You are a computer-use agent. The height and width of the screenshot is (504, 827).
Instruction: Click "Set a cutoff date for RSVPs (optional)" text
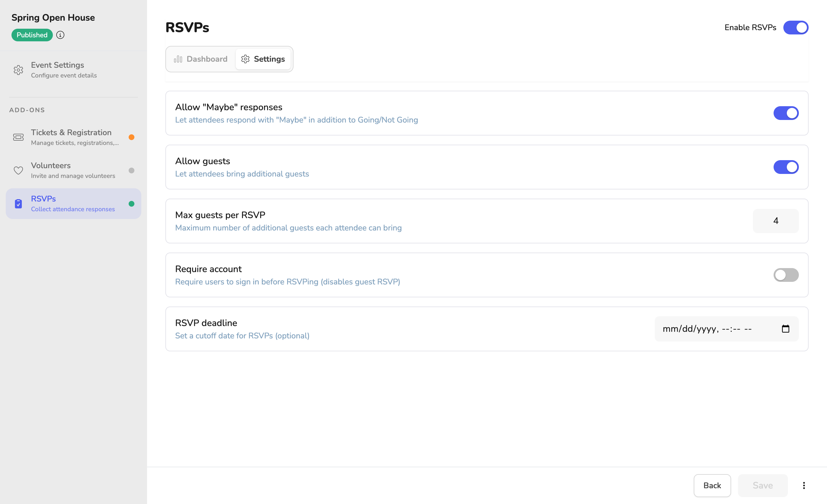pyautogui.click(x=242, y=336)
